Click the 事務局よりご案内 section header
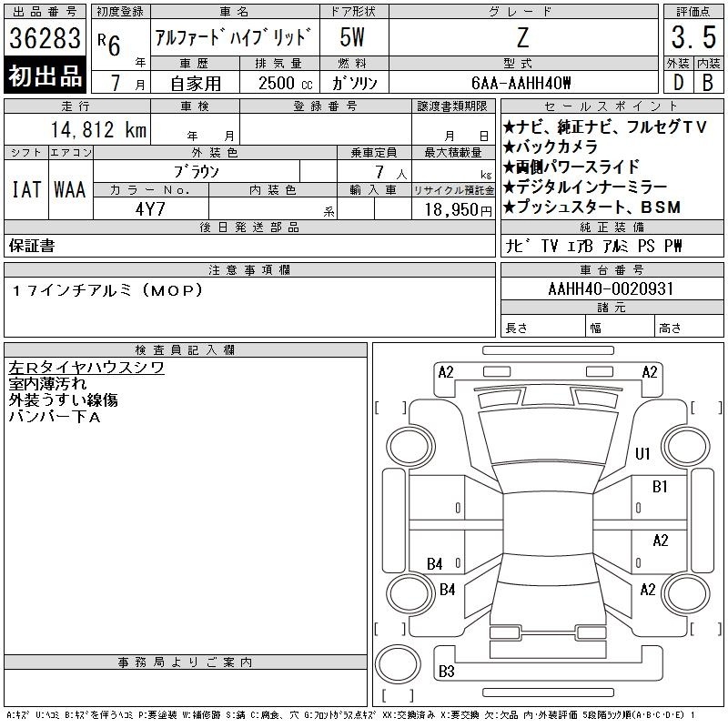 [x=185, y=662]
